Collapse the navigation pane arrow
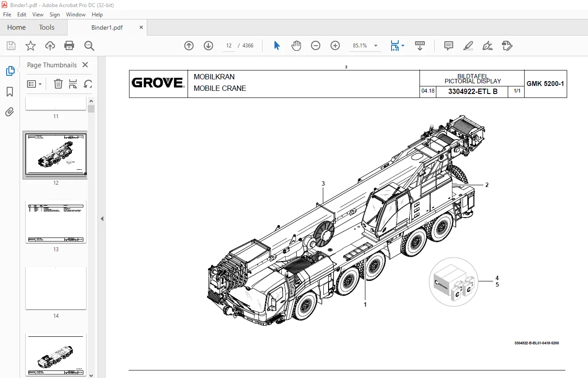 102,218
